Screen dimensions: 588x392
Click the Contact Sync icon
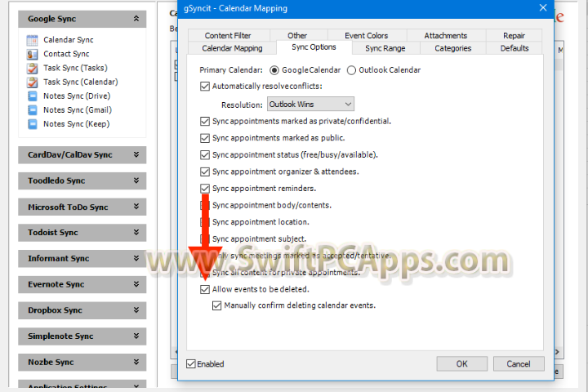tap(32, 54)
